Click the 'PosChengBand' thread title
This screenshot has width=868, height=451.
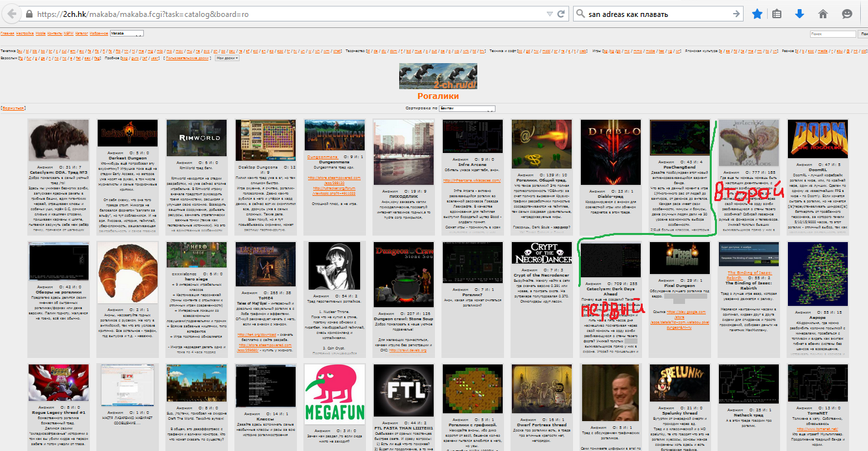click(680, 167)
